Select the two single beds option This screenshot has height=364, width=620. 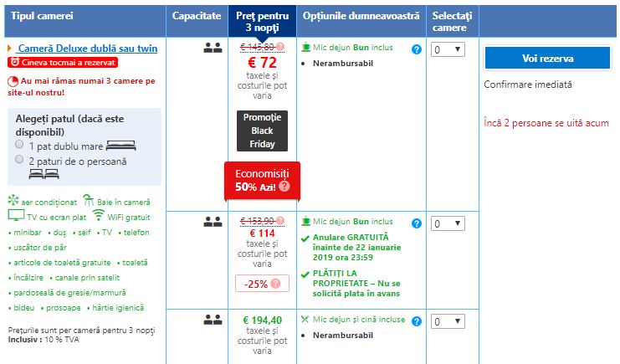[x=19, y=159]
